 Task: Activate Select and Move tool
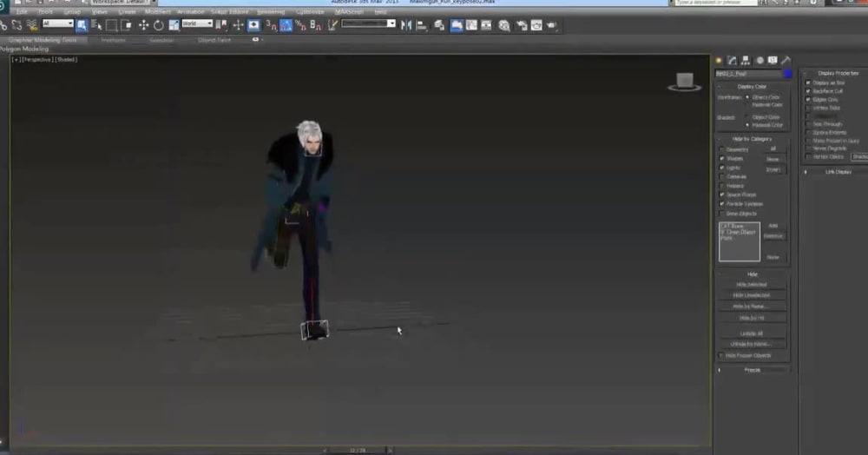(143, 25)
